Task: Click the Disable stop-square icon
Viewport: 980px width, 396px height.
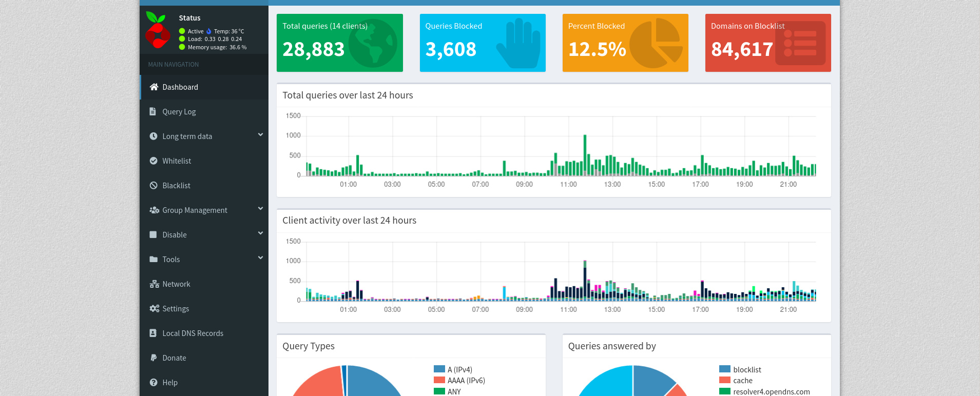Action: pyautogui.click(x=153, y=234)
